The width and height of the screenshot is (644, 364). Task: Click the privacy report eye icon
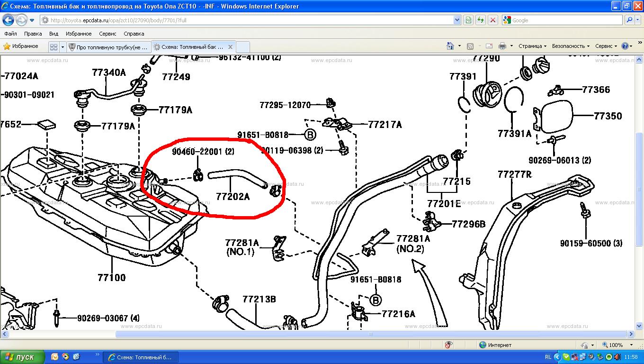tap(449, 345)
